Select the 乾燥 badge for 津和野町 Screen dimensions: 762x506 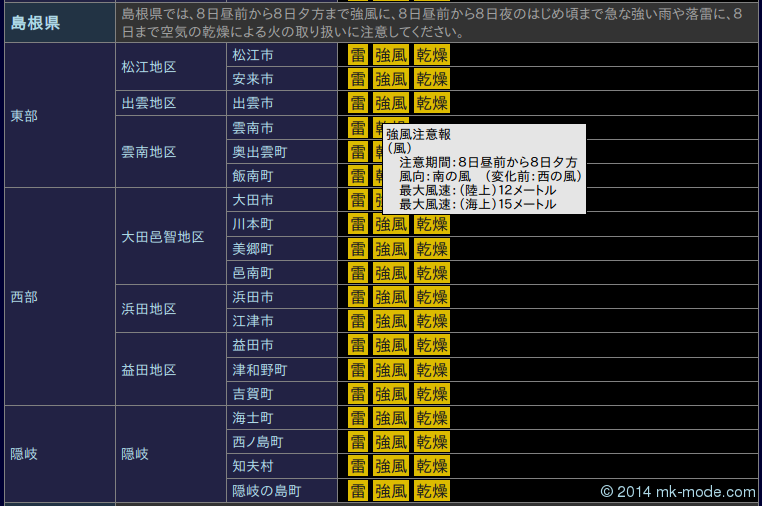[432, 370]
